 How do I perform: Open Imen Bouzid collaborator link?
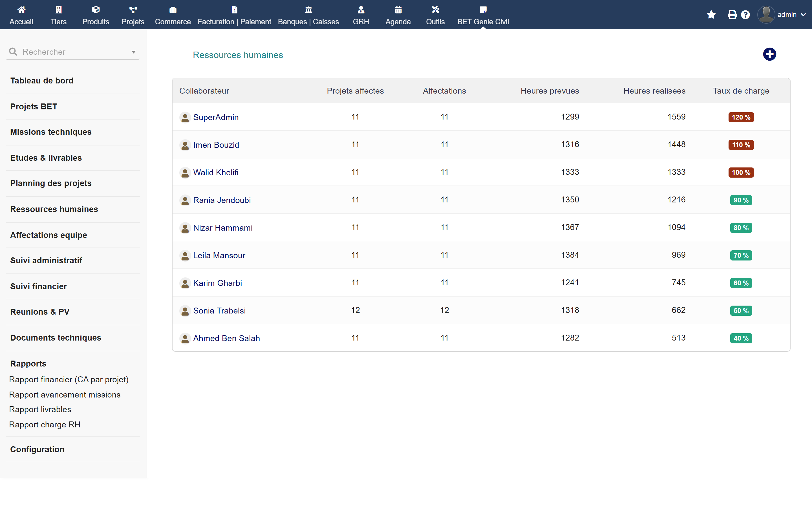coord(216,145)
